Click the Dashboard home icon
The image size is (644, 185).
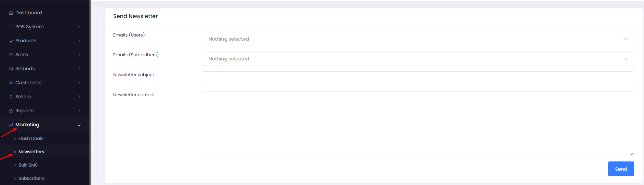(11, 13)
